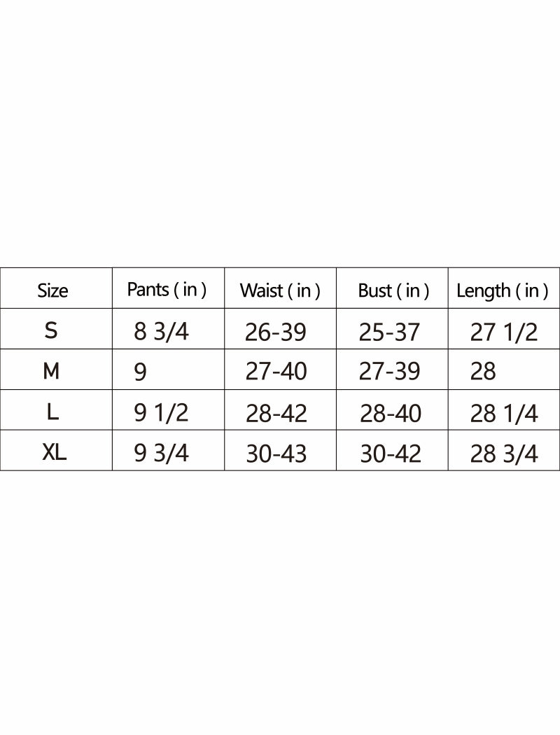
Task: Select the 26-39 waist range cell
Action: 276,332
